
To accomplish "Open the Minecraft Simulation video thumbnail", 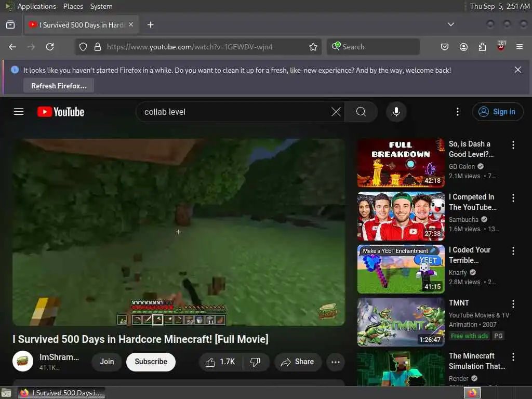I will point(401,368).
